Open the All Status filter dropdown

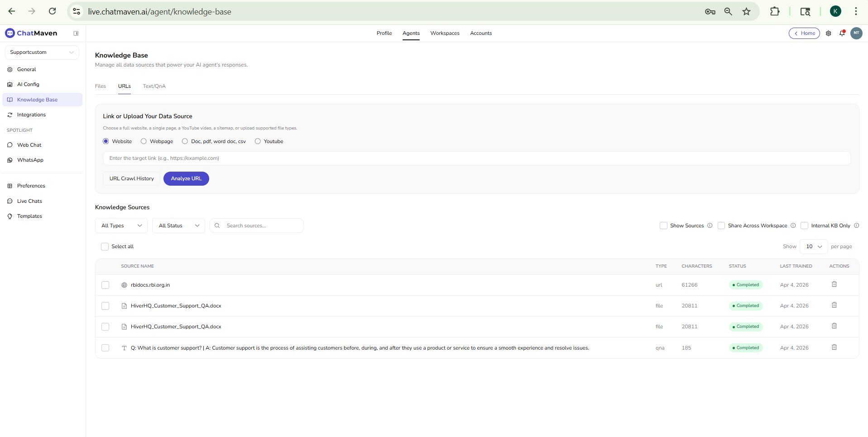178,225
